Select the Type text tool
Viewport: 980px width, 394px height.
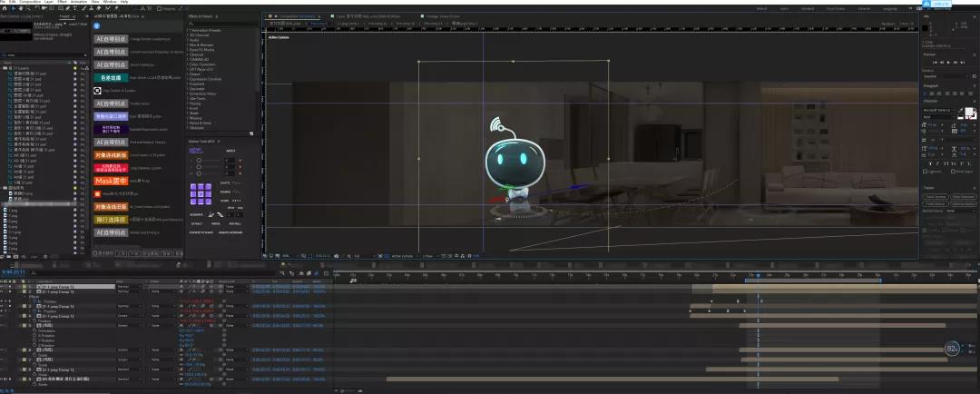75,8
